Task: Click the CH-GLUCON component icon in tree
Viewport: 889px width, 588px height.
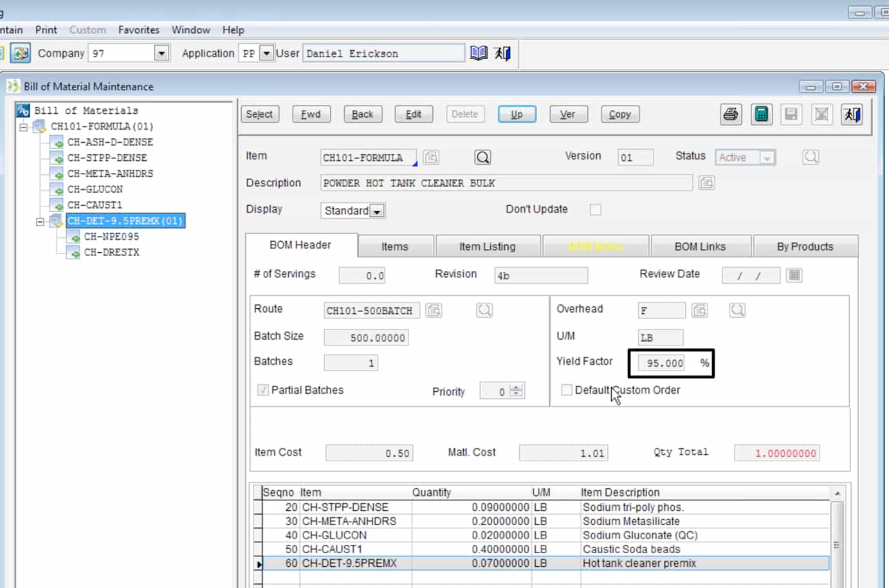Action: pyautogui.click(x=57, y=190)
